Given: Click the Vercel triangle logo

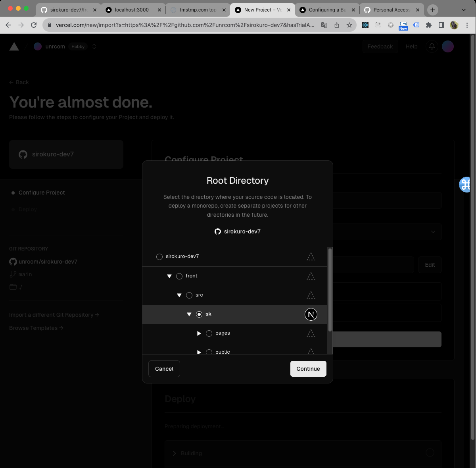Looking at the screenshot, I should point(14,46).
